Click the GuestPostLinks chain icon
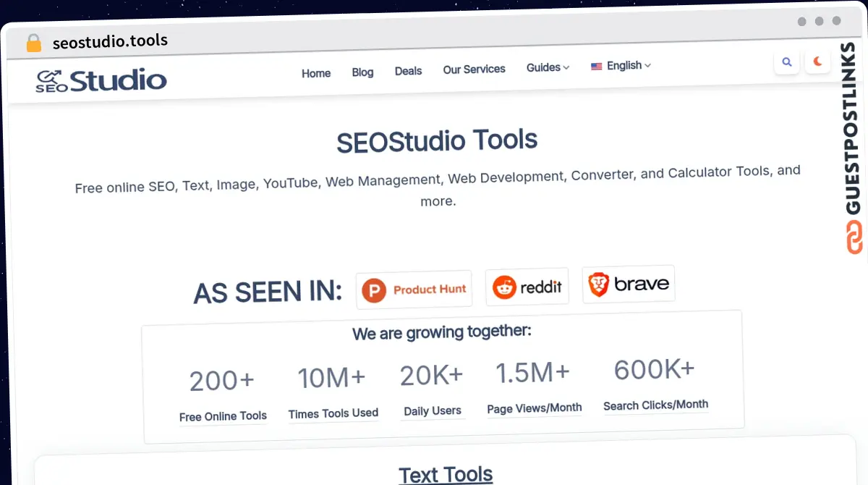868x485 pixels. click(x=854, y=238)
